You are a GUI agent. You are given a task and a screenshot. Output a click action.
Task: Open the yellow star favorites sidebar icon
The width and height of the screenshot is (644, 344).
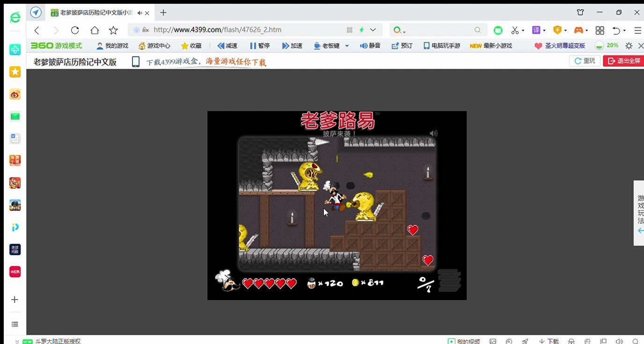(x=15, y=72)
